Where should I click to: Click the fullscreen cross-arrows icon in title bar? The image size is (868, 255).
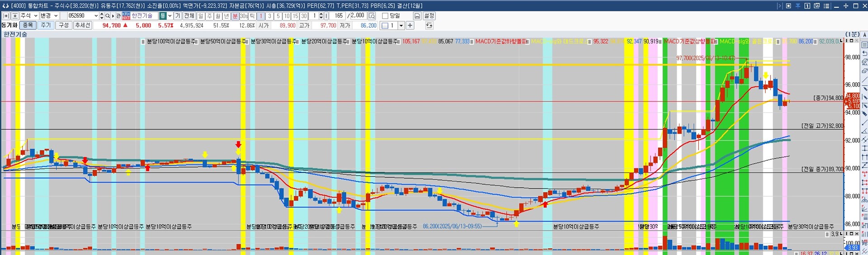click(x=846, y=6)
